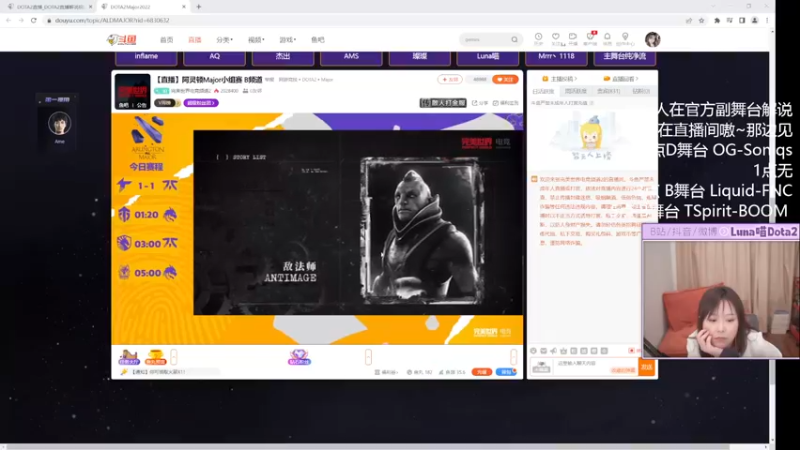Viewport: 800px width, 450px height.
Task: Click the guess-game banner above video
Action: [x=443, y=103]
